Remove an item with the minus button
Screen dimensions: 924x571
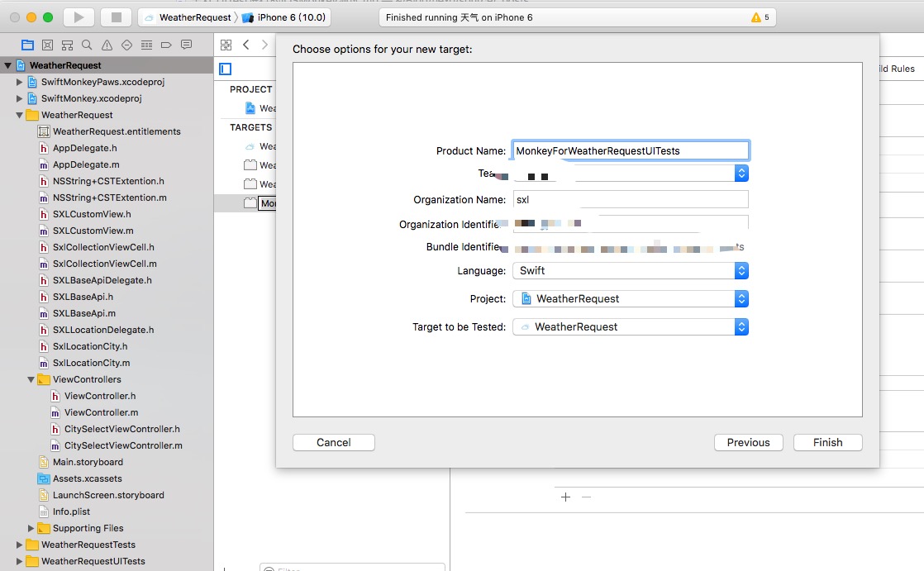[586, 497]
